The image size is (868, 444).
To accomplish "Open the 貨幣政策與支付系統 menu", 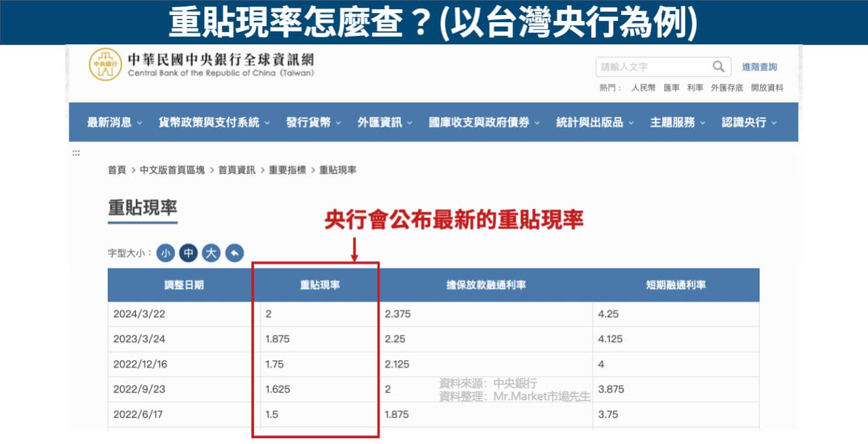I will click(x=214, y=122).
